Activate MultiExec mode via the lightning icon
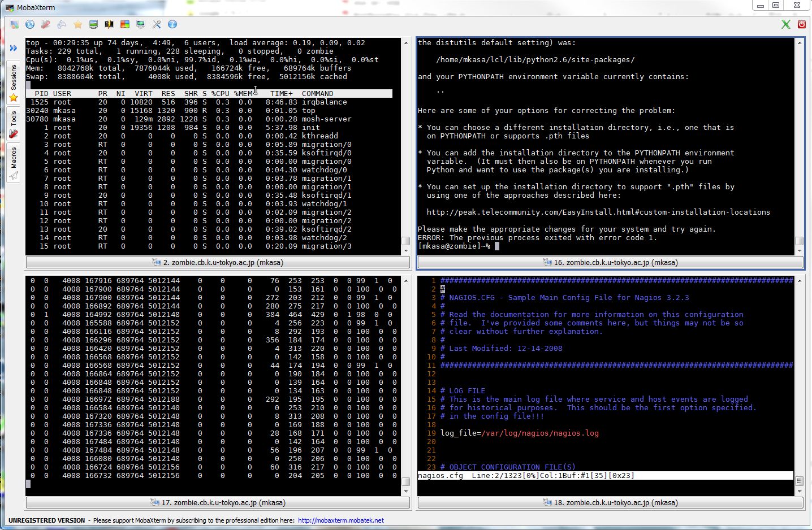Image resolution: width=812 pixels, height=530 pixels. click(x=109, y=24)
